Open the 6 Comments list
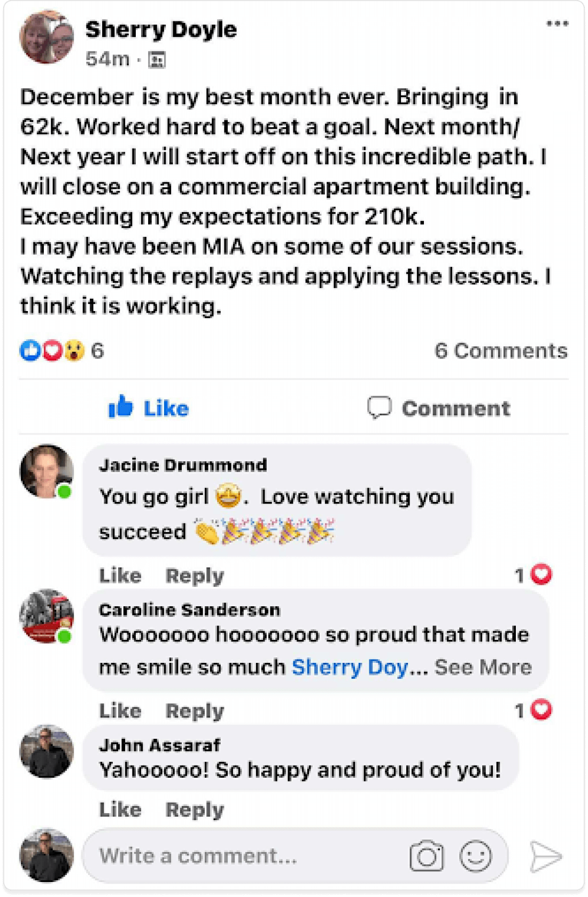588x897 pixels. (501, 351)
